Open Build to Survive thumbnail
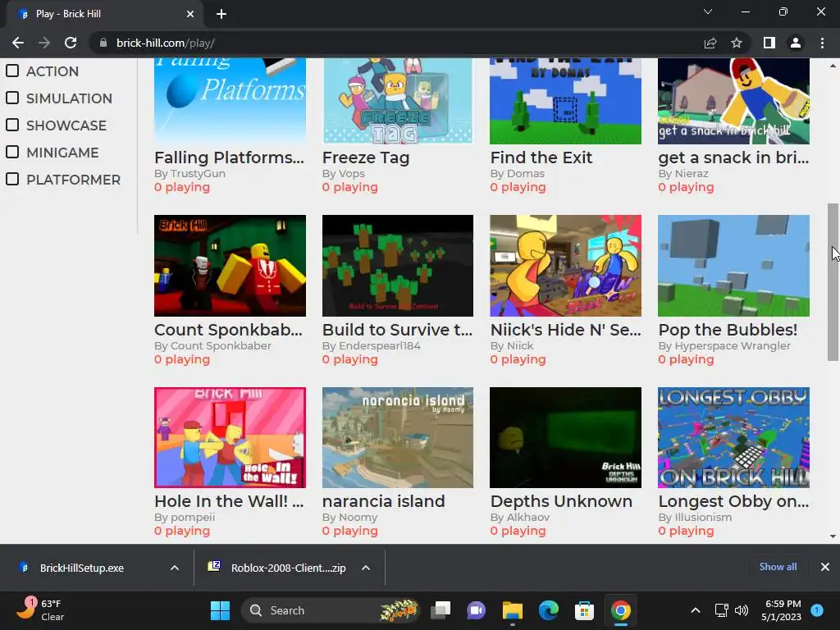The image size is (840, 630). (398, 266)
